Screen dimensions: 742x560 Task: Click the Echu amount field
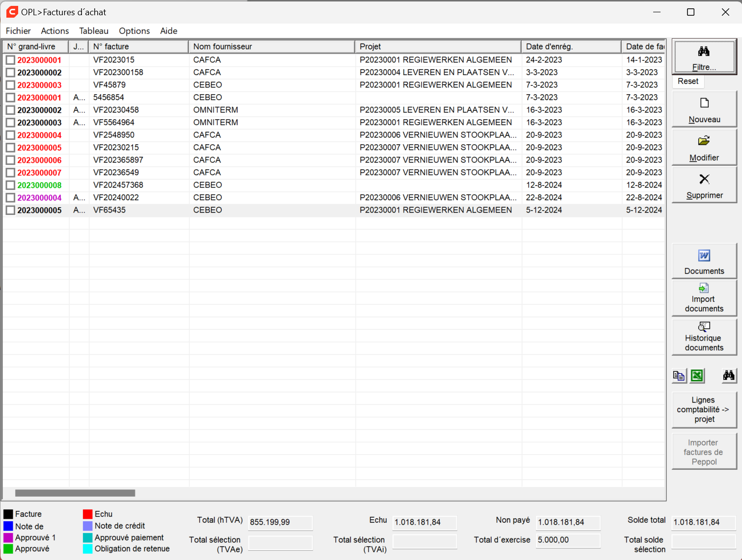coord(425,522)
